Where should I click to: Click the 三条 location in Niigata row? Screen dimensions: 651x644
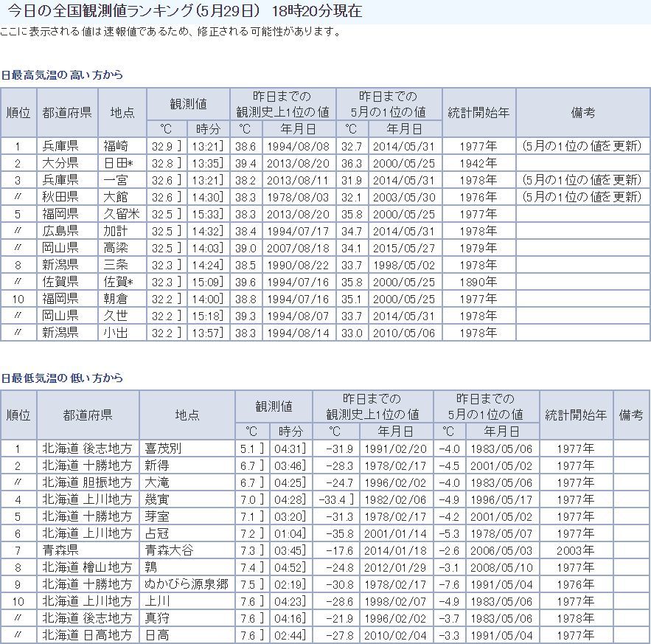(x=116, y=265)
